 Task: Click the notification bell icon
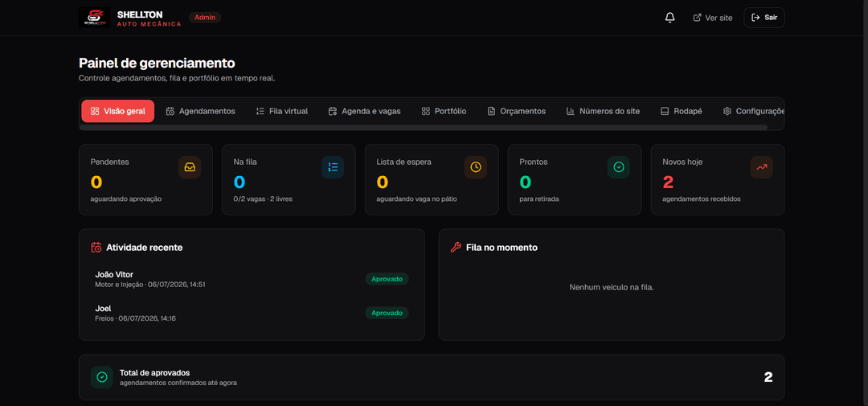(x=669, y=18)
